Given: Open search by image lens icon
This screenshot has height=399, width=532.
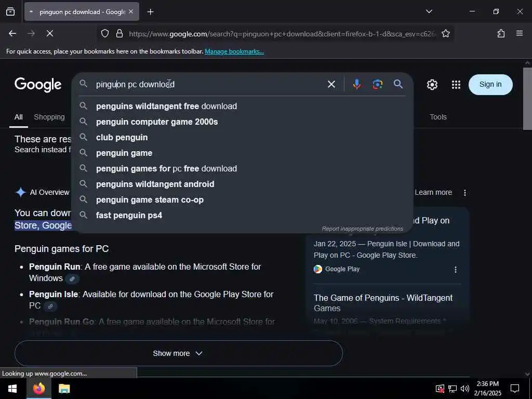Looking at the screenshot, I should coord(377,84).
